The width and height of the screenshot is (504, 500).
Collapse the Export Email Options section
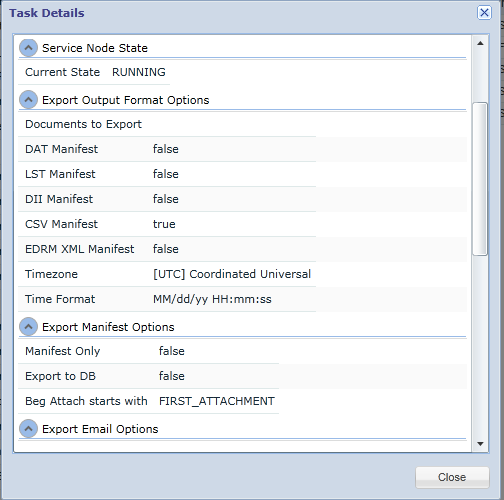coord(28,429)
